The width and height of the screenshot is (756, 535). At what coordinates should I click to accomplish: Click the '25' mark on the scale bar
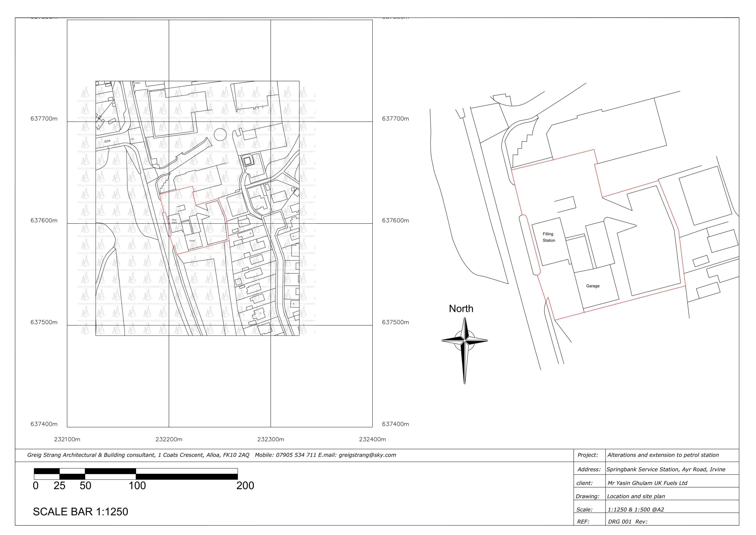click(59, 486)
